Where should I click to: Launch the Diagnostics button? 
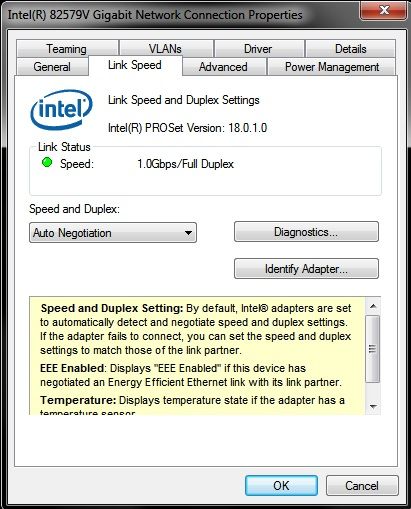click(x=306, y=232)
